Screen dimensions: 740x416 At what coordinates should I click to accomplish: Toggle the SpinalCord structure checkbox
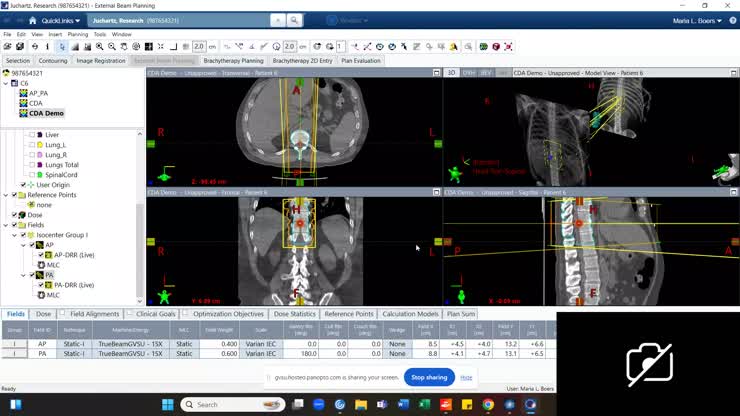pos(32,175)
